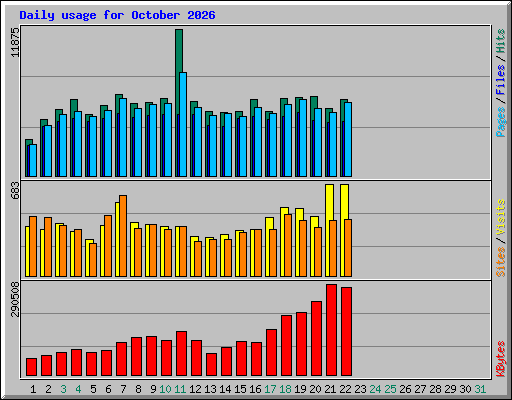The height and width of the screenshot is (400, 512).
Task: Click the 'KBytes' legend label
Action: coord(501,359)
